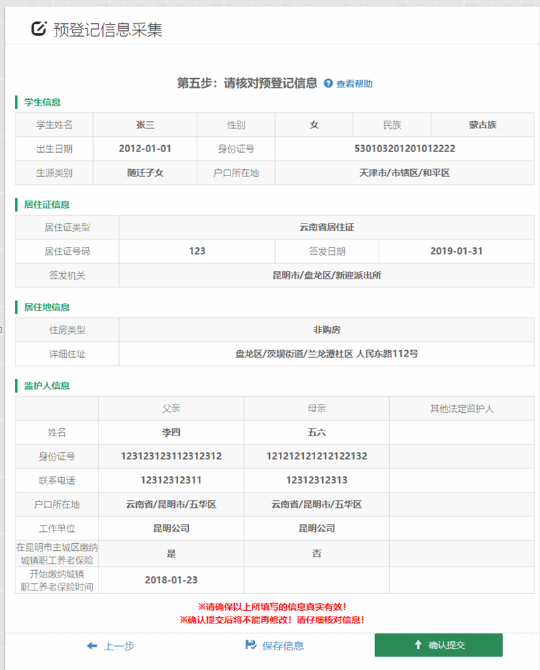Click father's employer 昆明公司
540x670 pixels.
click(171, 528)
